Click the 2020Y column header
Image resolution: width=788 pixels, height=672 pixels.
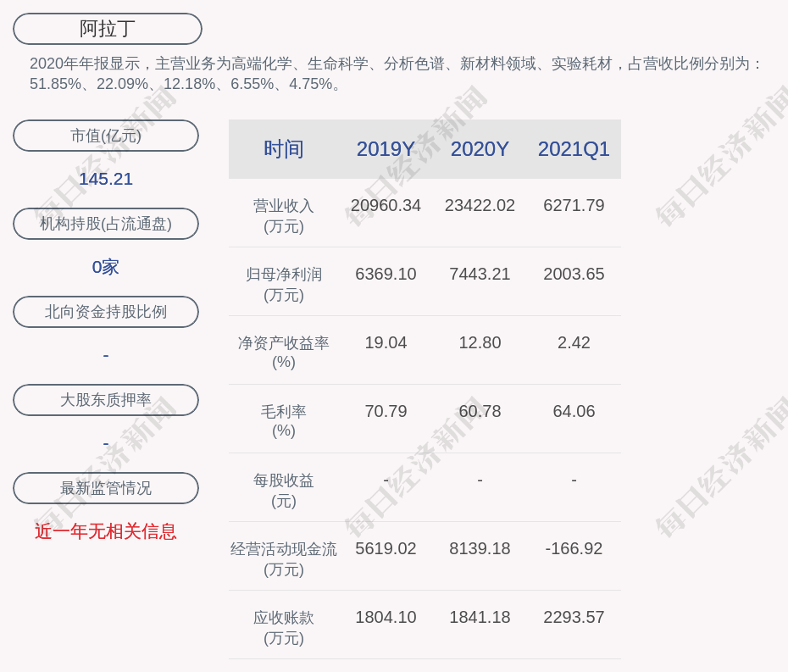[480, 149]
